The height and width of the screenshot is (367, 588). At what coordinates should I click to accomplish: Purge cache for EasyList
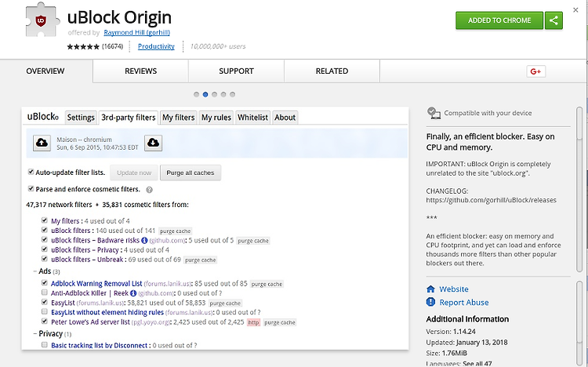point(225,303)
